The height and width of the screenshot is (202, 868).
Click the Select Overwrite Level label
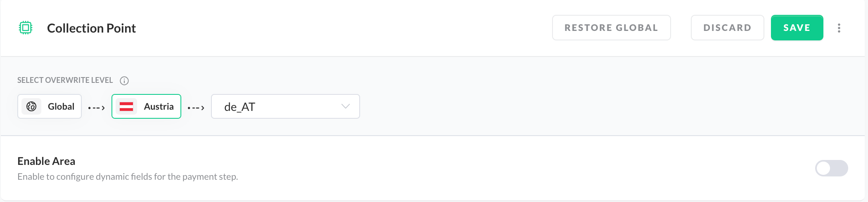pyautogui.click(x=65, y=80)
